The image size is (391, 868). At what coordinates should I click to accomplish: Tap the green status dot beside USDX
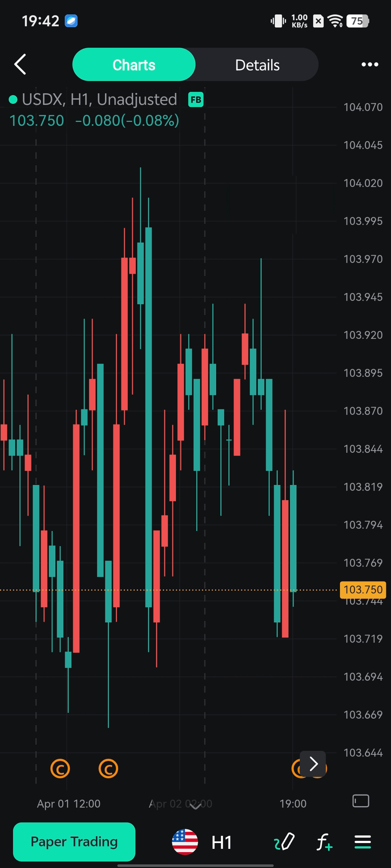(13, 100)
